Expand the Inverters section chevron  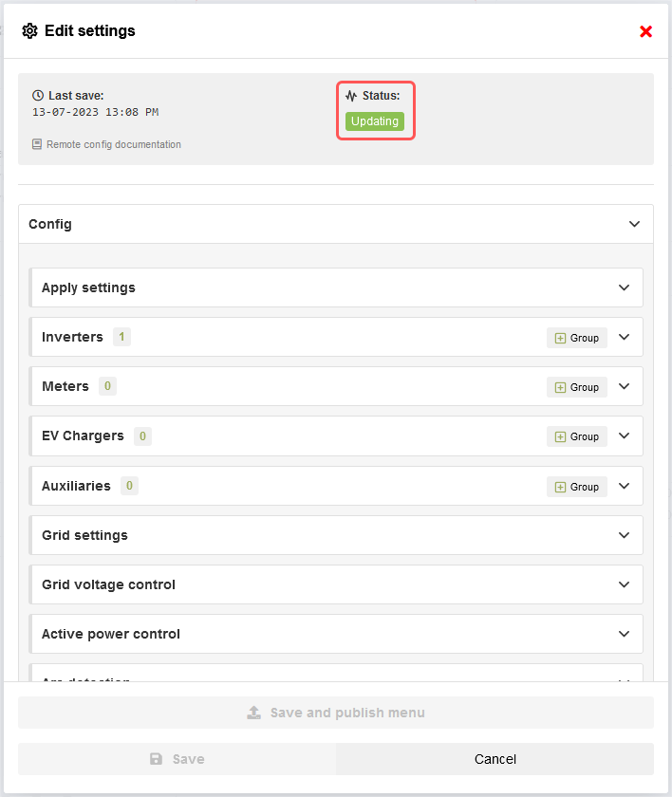point(624,337)
